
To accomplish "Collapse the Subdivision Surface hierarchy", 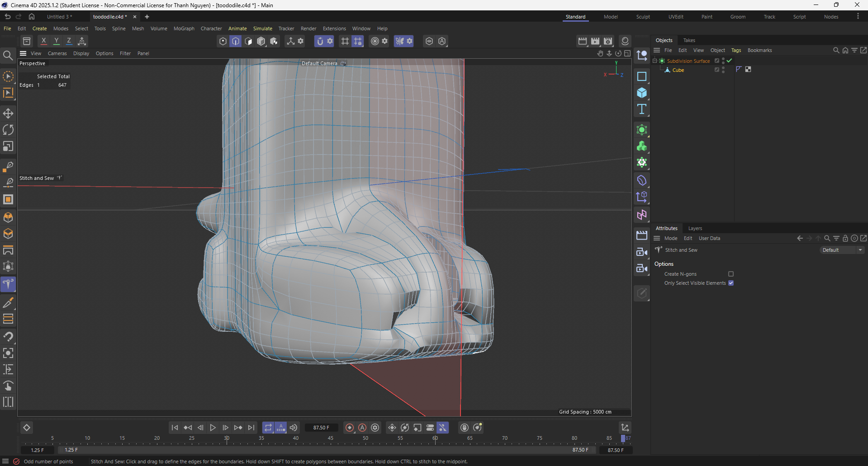I will pos(655,61).
